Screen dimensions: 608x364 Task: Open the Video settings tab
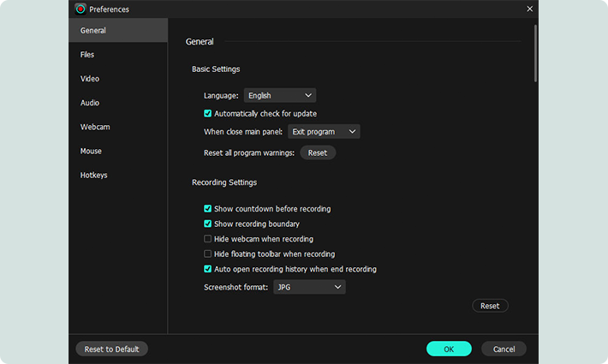click(118, 79)
